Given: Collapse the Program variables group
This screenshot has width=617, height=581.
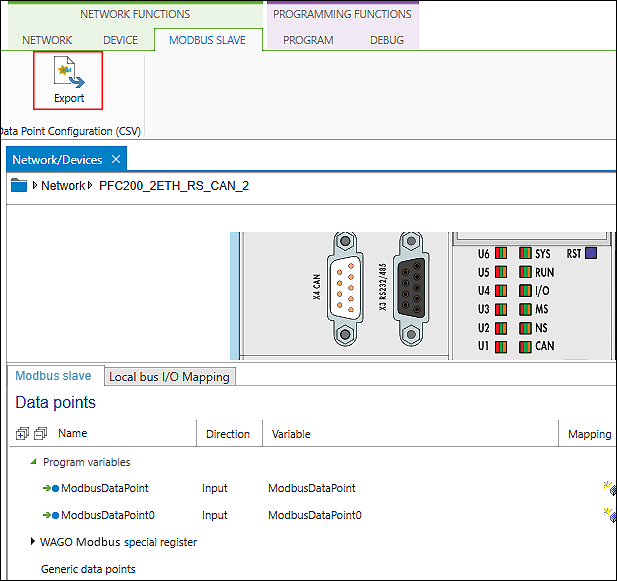Looking at the screenshot, I should tap(32, 462).
